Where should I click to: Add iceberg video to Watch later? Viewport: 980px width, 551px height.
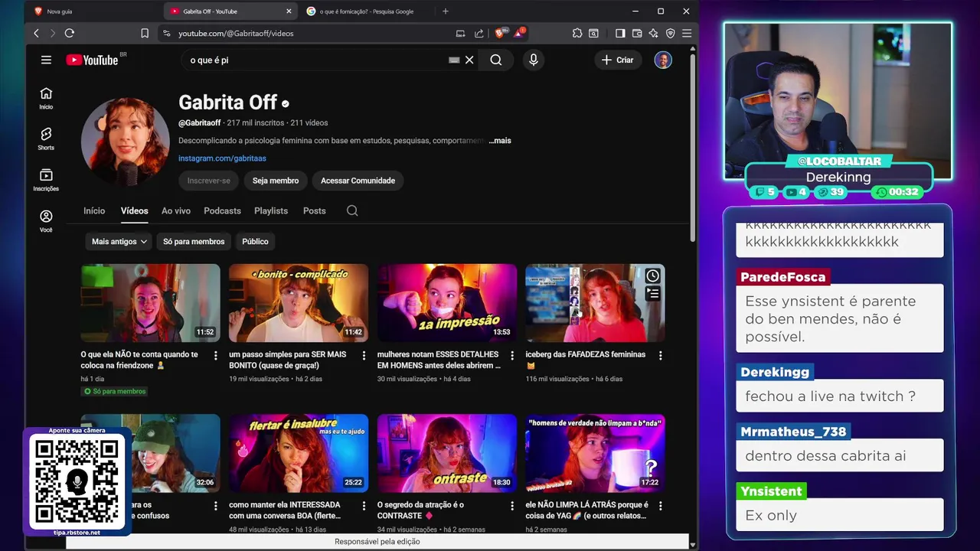[x=652, y=275]
